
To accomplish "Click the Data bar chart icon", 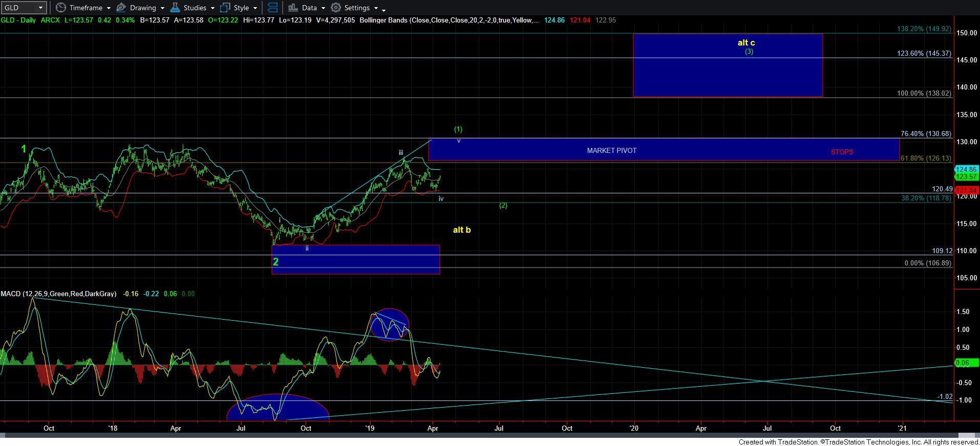I will point(293,8).
